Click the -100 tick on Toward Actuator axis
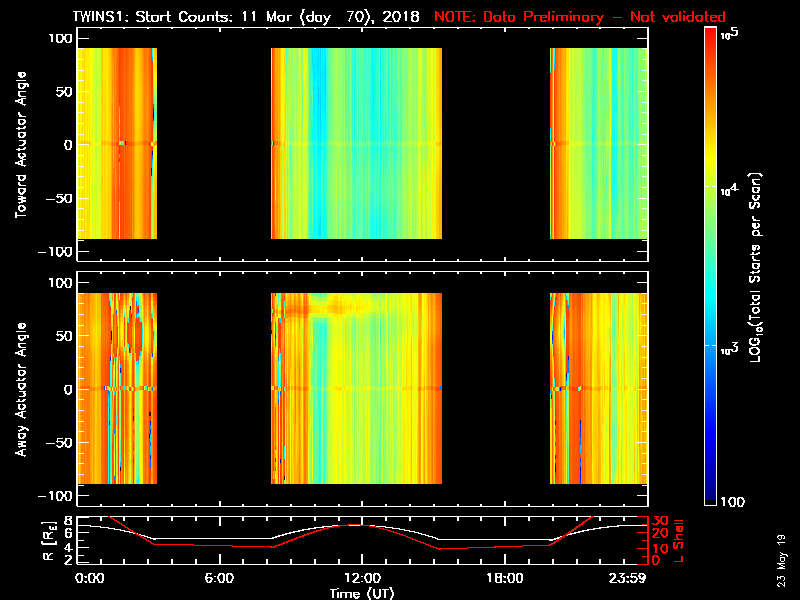Viewport: 800px width, 600px height. tap(56, 252)
